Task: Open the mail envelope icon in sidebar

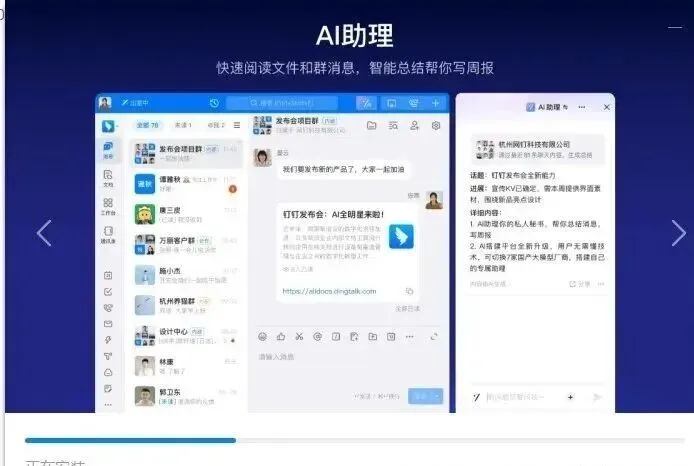Action: pyautogui.click(x=108, y=324)
